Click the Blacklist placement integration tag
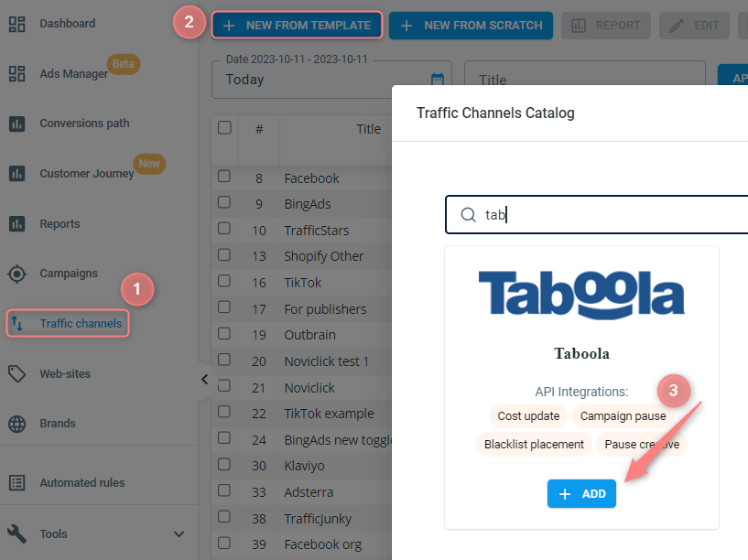748x560 pixels. pyautogui.click(x=534, y=444)
